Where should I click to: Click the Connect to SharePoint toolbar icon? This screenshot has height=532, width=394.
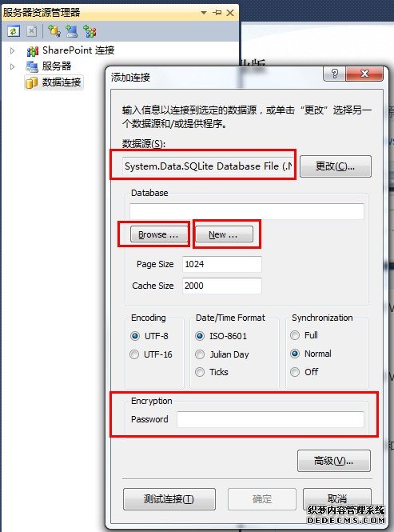90,31
